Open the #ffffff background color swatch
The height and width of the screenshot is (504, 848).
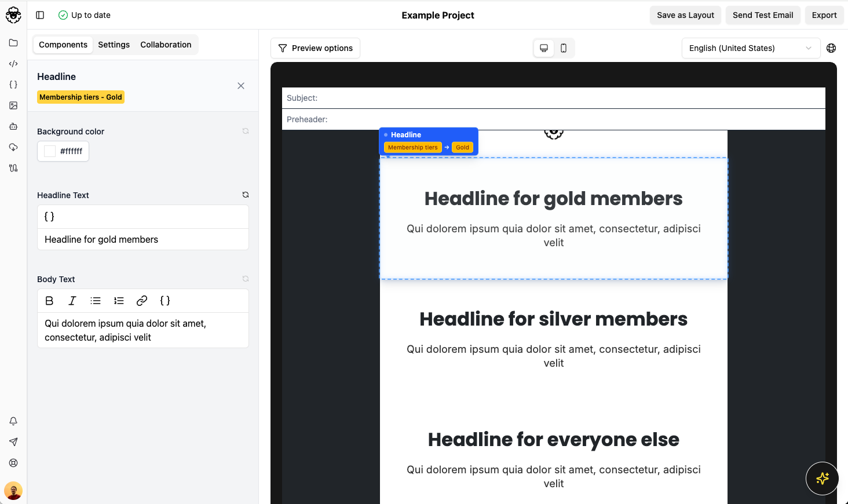(x=63, y=151)
